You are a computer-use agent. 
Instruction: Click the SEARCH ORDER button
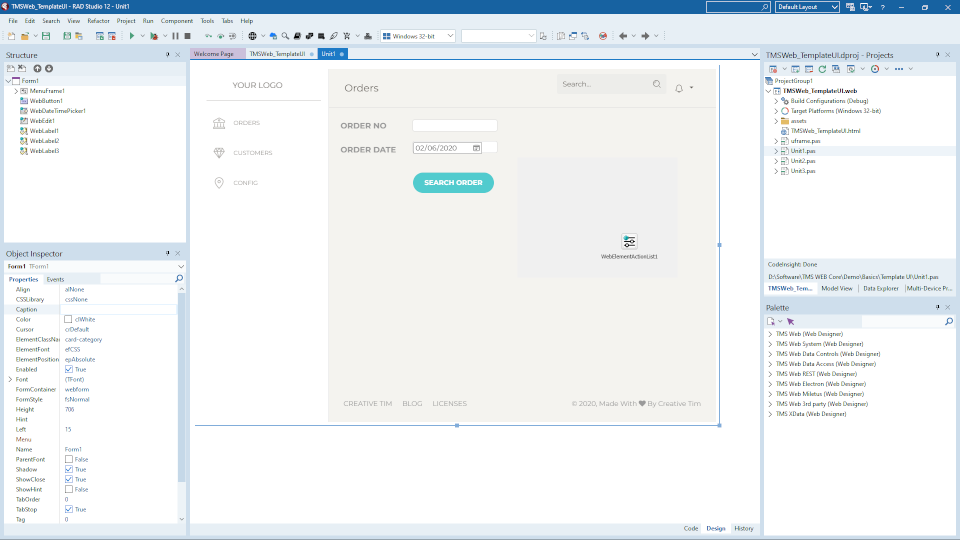[x=453, y=182]
